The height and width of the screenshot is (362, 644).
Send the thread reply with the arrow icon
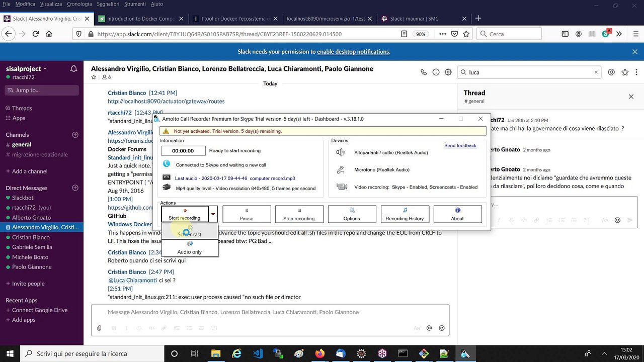click(x=630, y=220)
